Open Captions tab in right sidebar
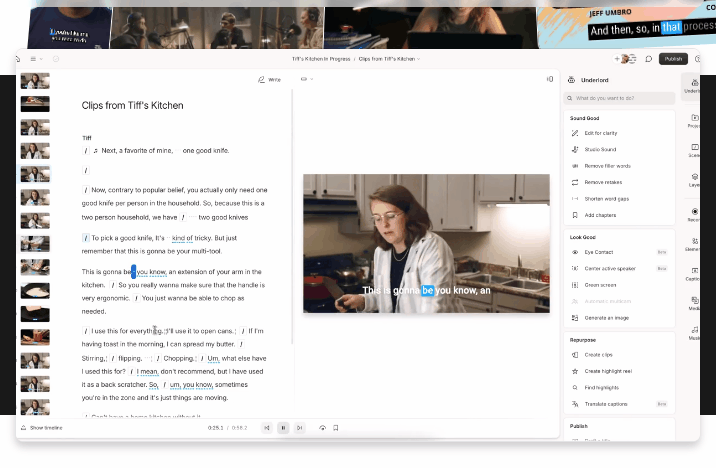 point(695,274)
